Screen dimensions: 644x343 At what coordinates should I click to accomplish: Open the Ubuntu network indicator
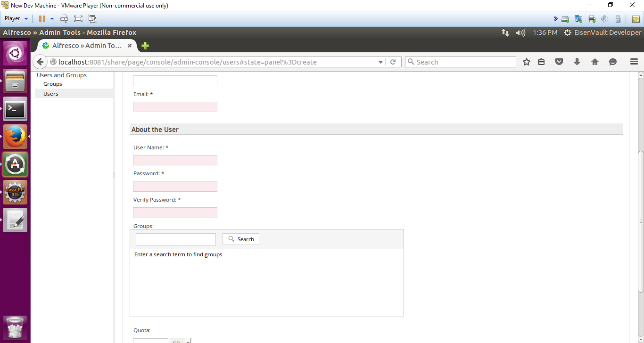click(x=505, y=33)
